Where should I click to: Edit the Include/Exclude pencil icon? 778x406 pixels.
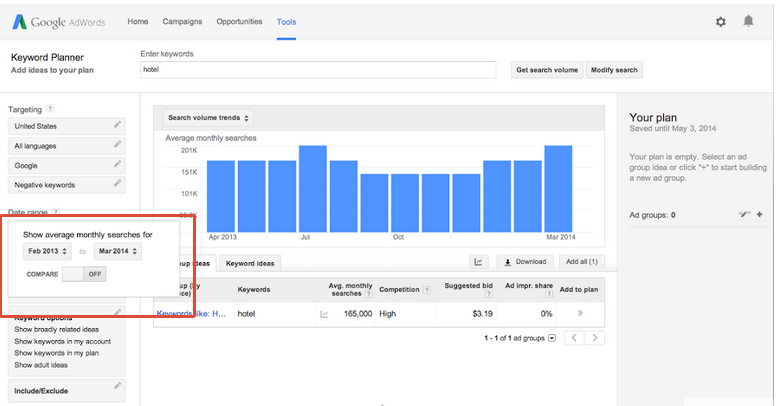[x=117, y=386]
